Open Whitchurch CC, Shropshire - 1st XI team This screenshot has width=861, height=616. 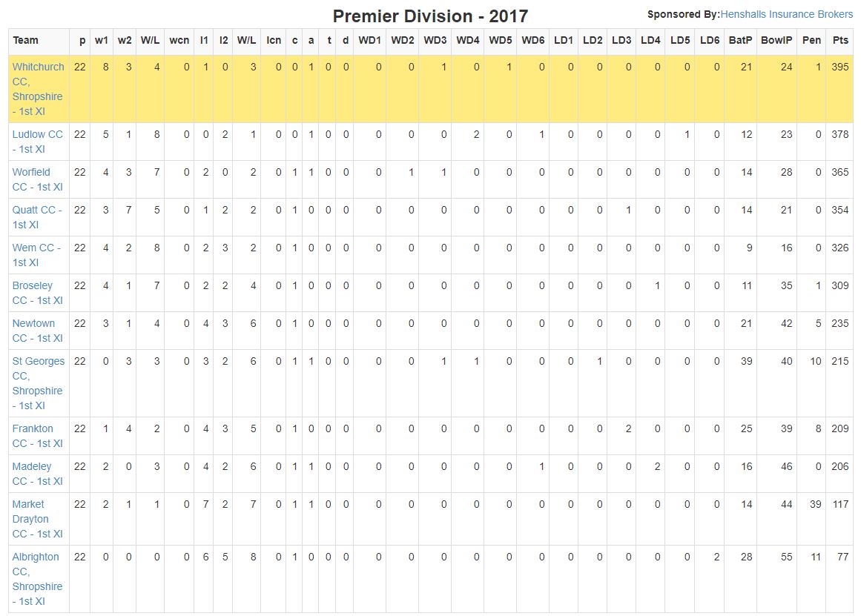[x=39, y=89]
